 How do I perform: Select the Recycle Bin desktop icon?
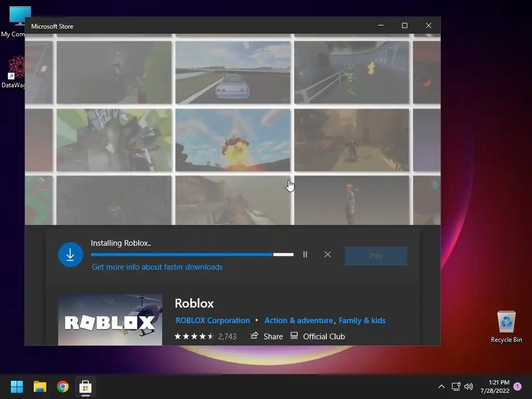[506, 327]
